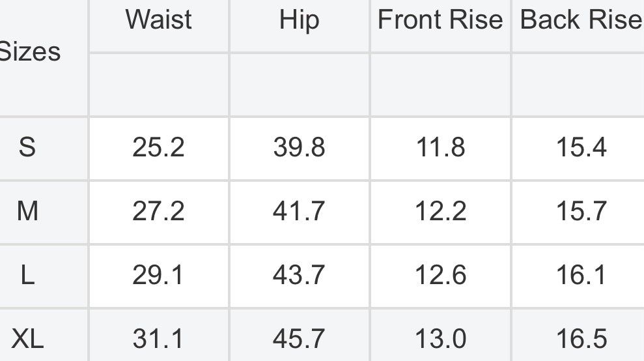Click the 25.2 waist value
Viewport: 644px width, 361px height.
pos(158,147)
